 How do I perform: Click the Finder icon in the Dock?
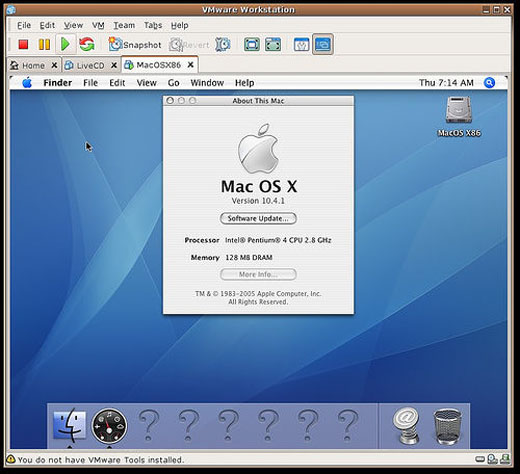tap(70, 425)
